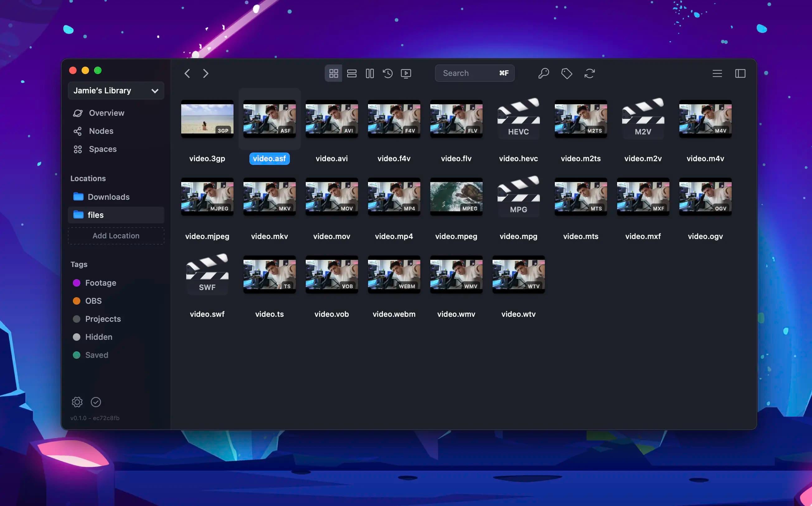
Task: Select the video.f4v thumbnail
Action: tap(394, 119)
